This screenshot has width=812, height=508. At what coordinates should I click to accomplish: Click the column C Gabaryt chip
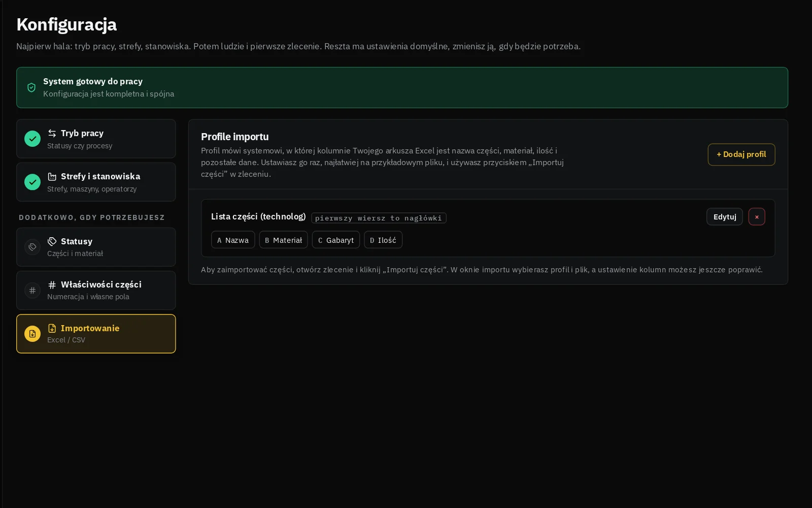(x=336, y=240)
